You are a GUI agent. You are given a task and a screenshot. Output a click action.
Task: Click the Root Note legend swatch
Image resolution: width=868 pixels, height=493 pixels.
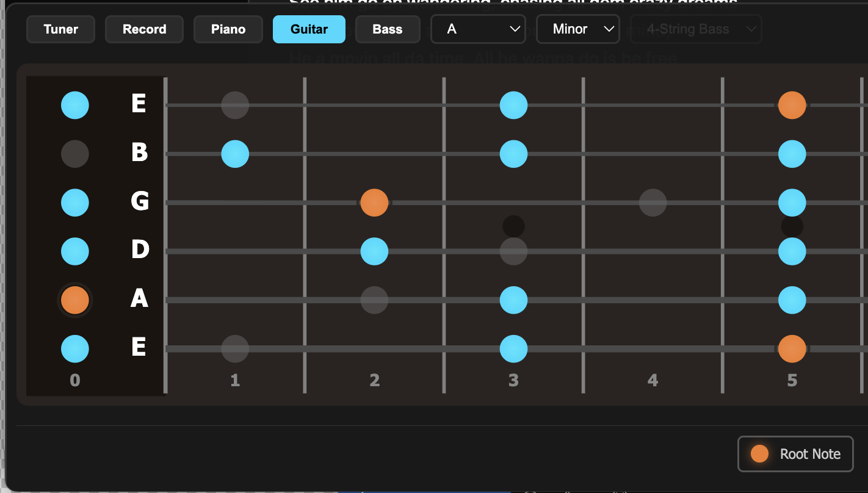click(x=759, y=454)
